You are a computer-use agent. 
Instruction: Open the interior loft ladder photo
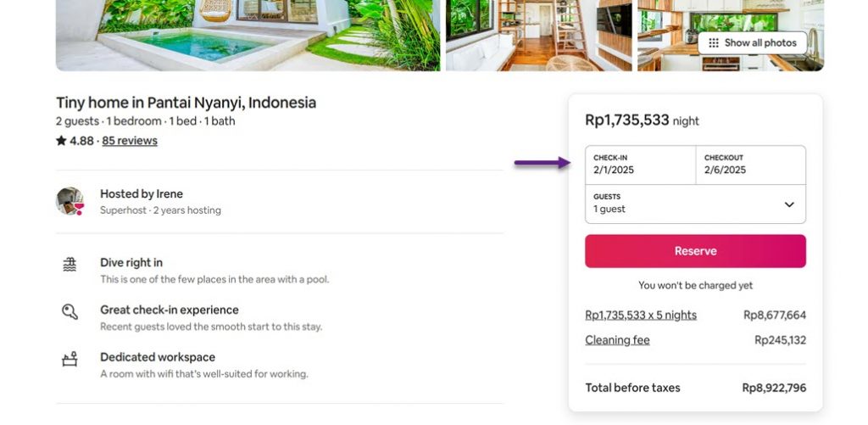pyautogui.click(x=538, y=34)
